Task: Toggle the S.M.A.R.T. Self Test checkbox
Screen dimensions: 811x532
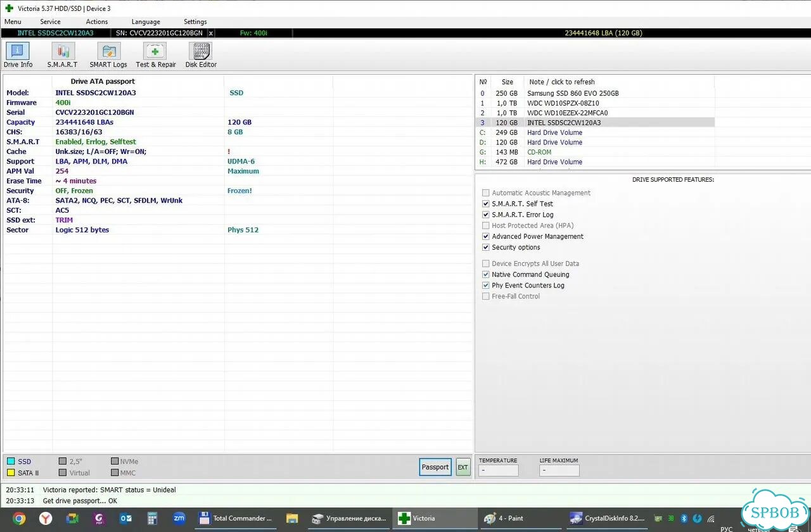Action: (486, 204)
